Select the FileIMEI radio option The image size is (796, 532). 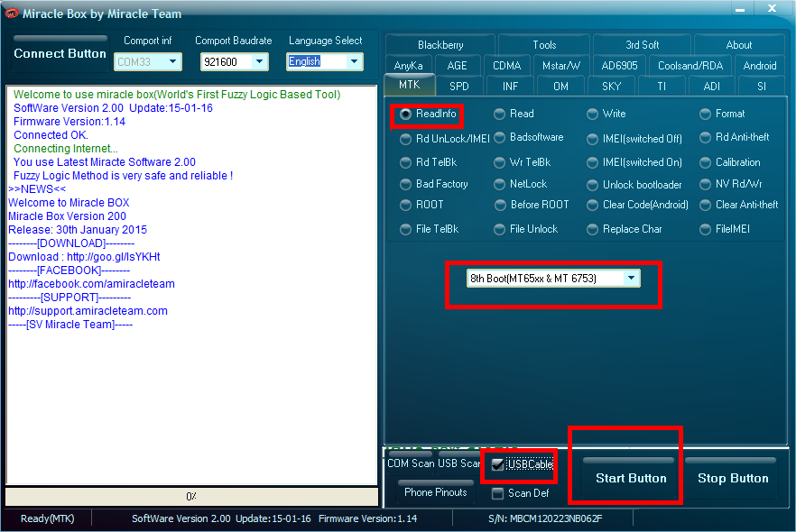point(725,229)
